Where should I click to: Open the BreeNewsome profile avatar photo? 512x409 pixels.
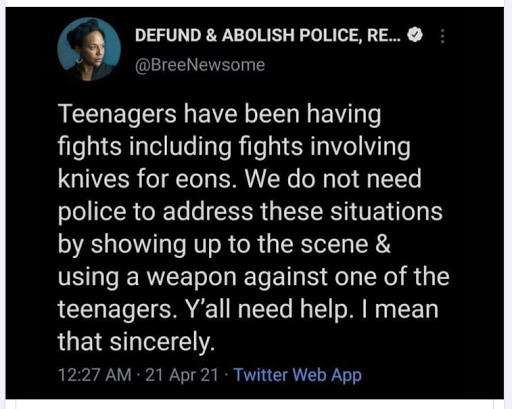coord(89,49)
